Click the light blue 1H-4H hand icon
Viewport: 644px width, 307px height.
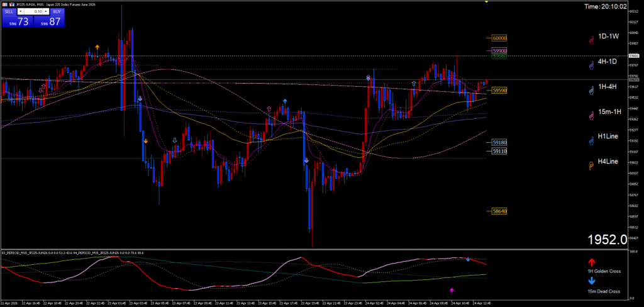coord(591,90)
